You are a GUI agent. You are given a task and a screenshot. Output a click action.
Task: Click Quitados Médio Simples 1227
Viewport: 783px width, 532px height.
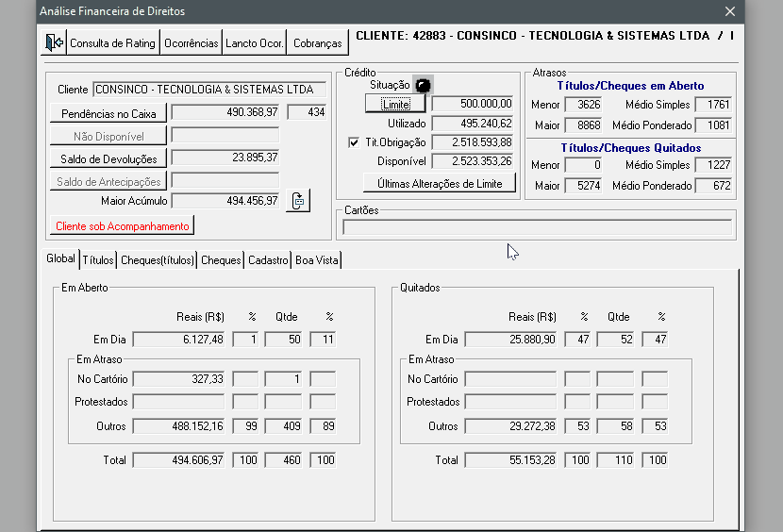click(713, 165)
